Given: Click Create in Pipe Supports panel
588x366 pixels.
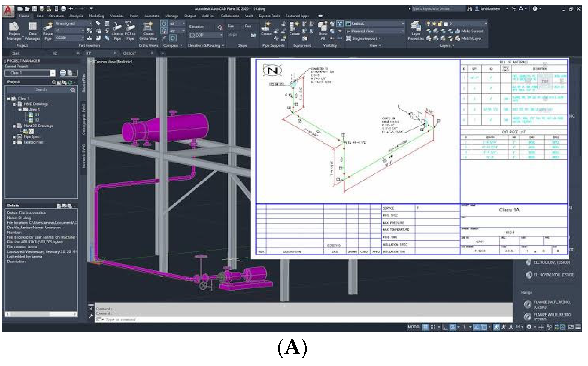Looking at the screenshot, I should point(266,29).
